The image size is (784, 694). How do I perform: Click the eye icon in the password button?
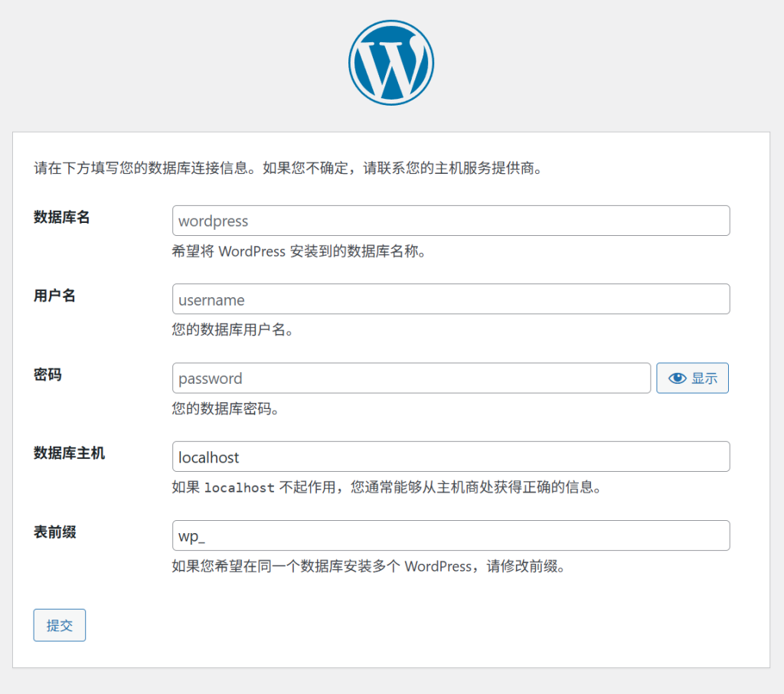point(677,378)
